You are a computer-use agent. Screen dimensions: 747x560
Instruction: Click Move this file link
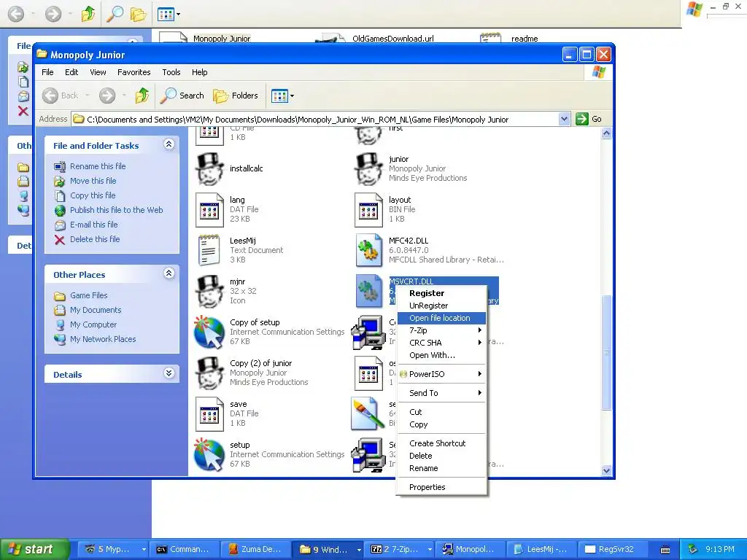click(93, 181)
